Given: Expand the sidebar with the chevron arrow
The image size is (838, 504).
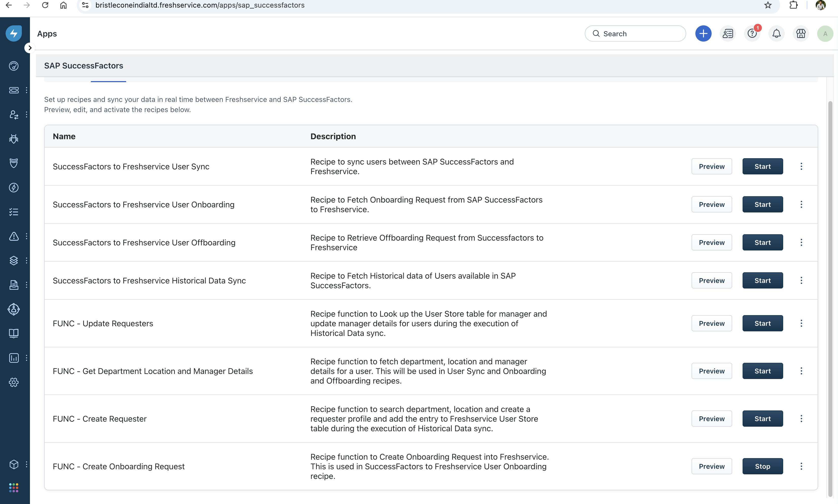Looking at the screenshot, I should click(30, 48).
